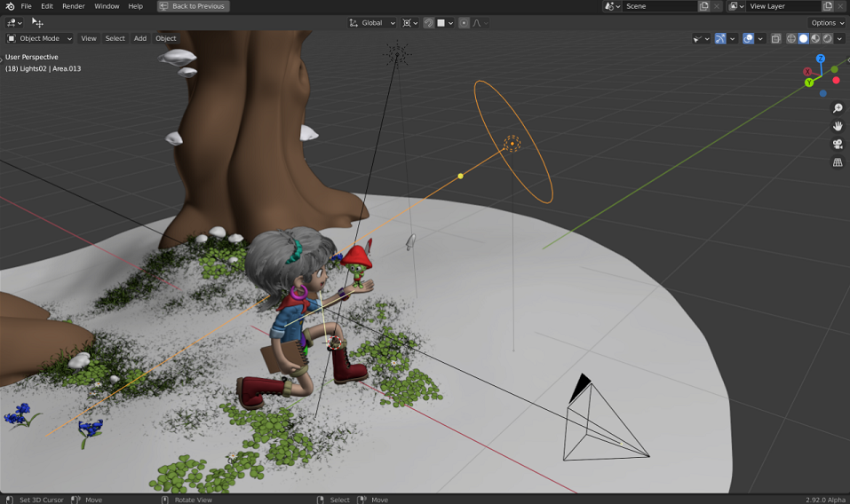Click Back to Previous button
The image size is (850, 504).
[x=193, y=6]
